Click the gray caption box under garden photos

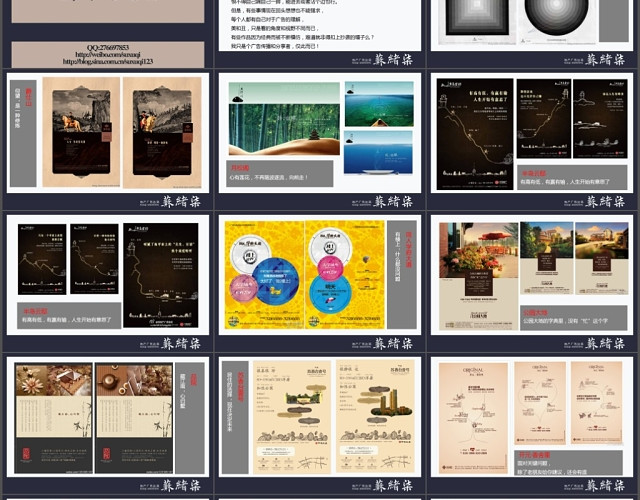click(x=573, y=318)
